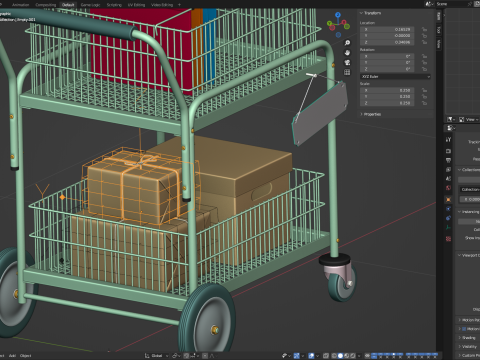Switch to the Game Logic workspace tab

tap(90, 5)
